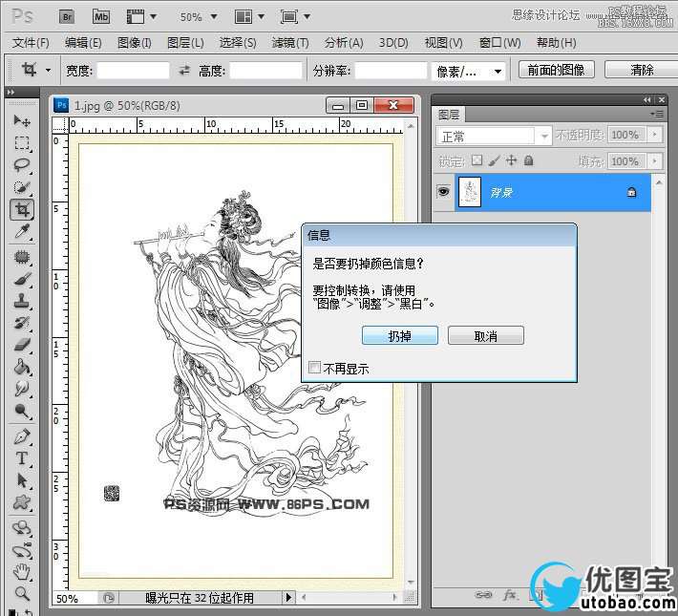The height and width of the screenshot is (616, 678).
Task: Select the Lasso tool
Action: [x=22, y=165]
